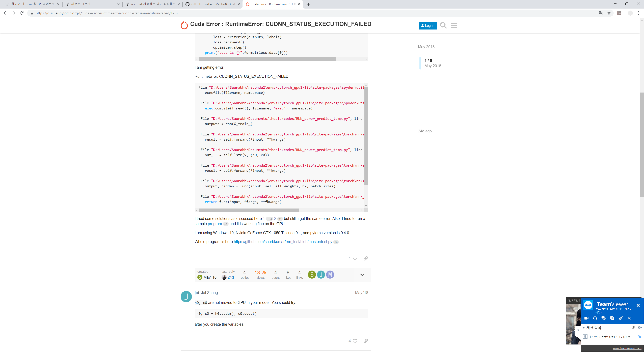Open the forum search magnifier icon

(x=443, y=25)
